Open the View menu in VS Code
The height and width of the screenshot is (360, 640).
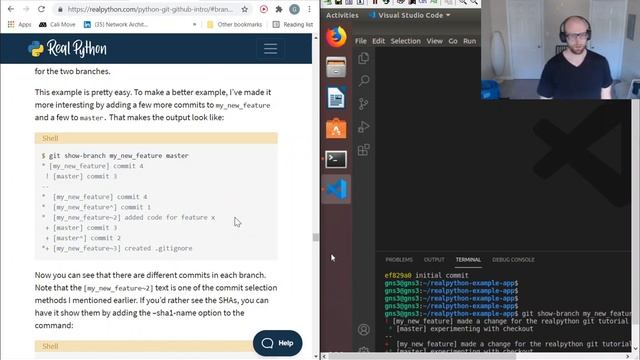434,41
